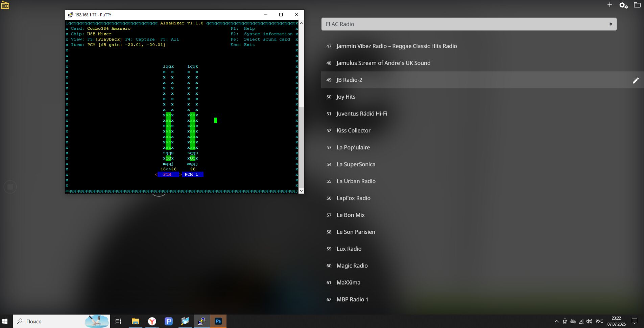Screen dimensions: 644x328
Task: Play station 47 Jammin Vibez Radio
Action: coord(482,46)
